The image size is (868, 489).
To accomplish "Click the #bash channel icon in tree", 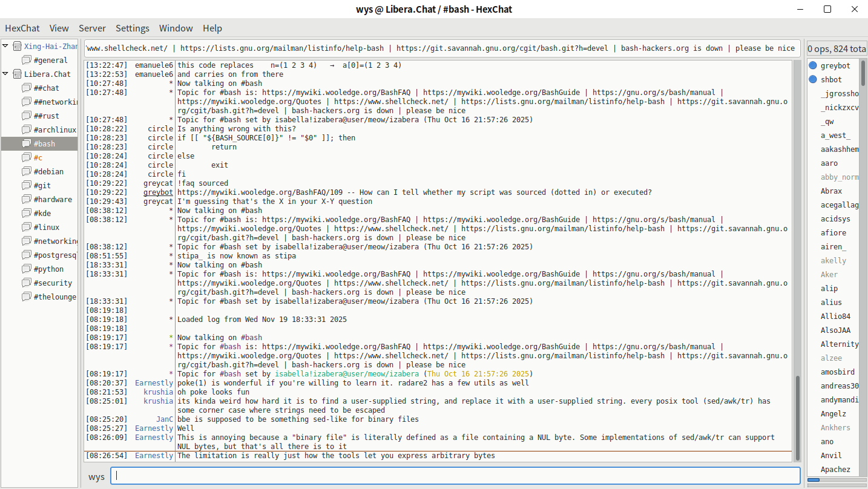I will [x=26, y=143].
